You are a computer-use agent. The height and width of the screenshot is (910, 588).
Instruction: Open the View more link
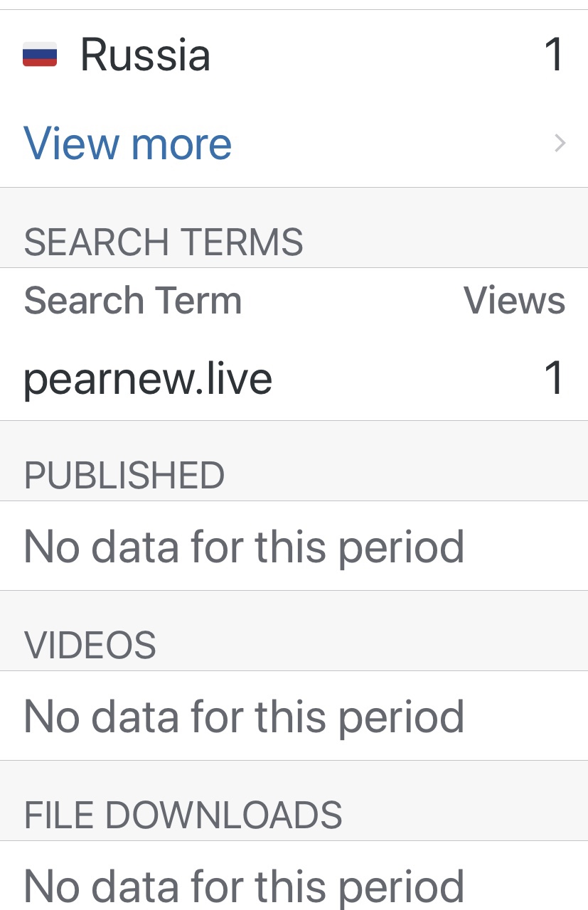point(128,143)
